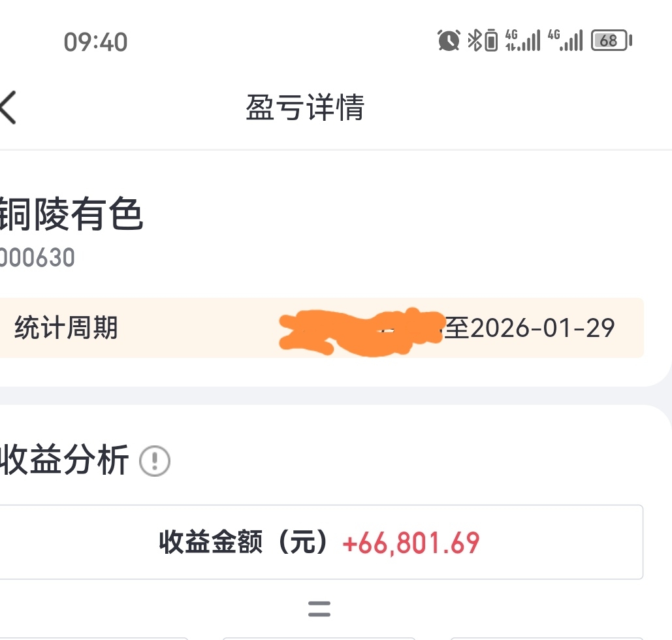Tap the Bluetooth status bar icon
This screenshot has width=672, height=640.
[473, 40]
